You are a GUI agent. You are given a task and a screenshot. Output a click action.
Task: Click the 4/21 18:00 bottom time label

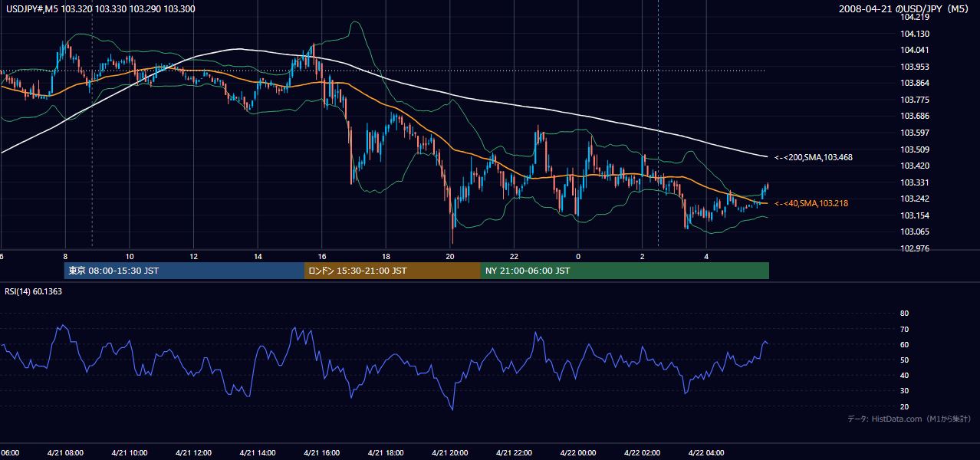pos(386,452)
